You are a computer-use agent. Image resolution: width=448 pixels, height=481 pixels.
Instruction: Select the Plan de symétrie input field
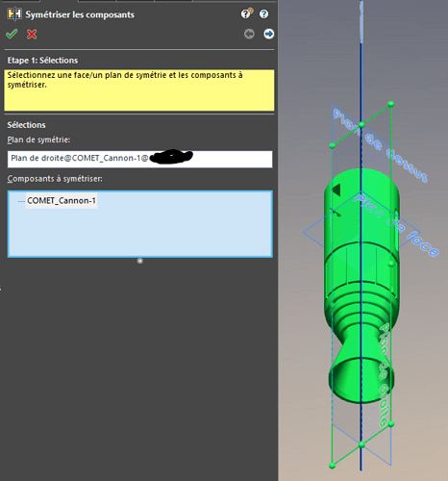pos(139,159)
